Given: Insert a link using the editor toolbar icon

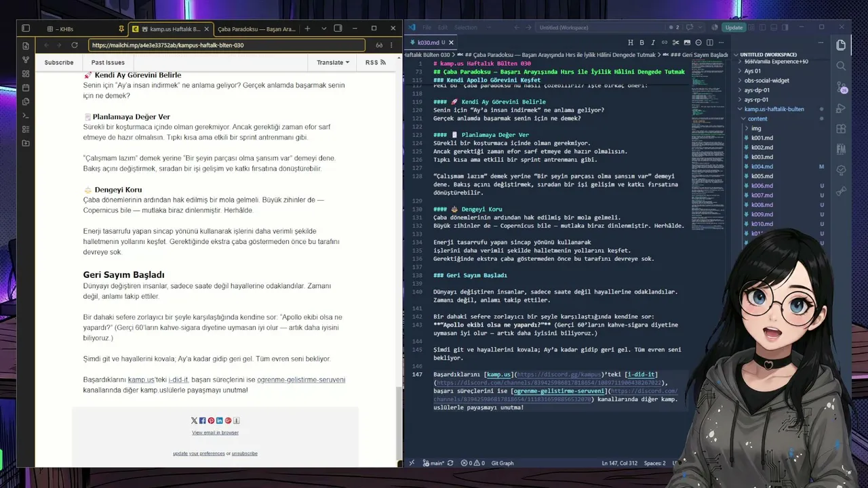Looking at the screenshot, I should click(x=666, y=43).
